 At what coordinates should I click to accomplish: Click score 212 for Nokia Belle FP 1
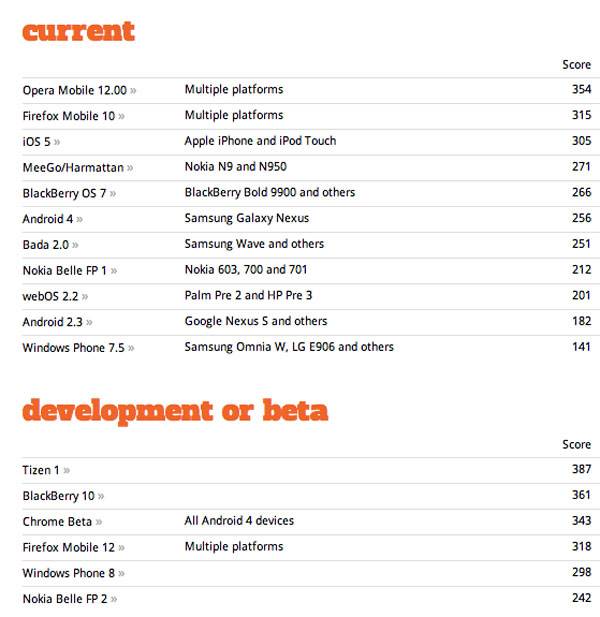click(582, 270)
